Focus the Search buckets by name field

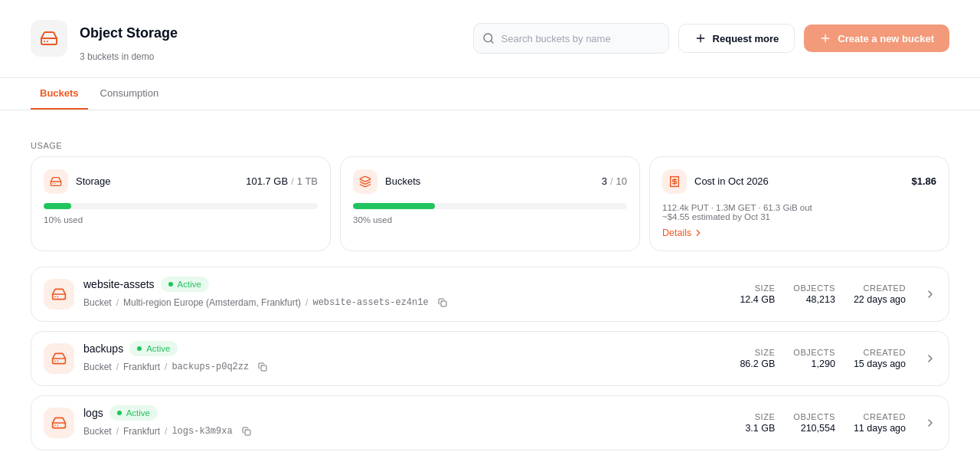click(x=571, y=38)
